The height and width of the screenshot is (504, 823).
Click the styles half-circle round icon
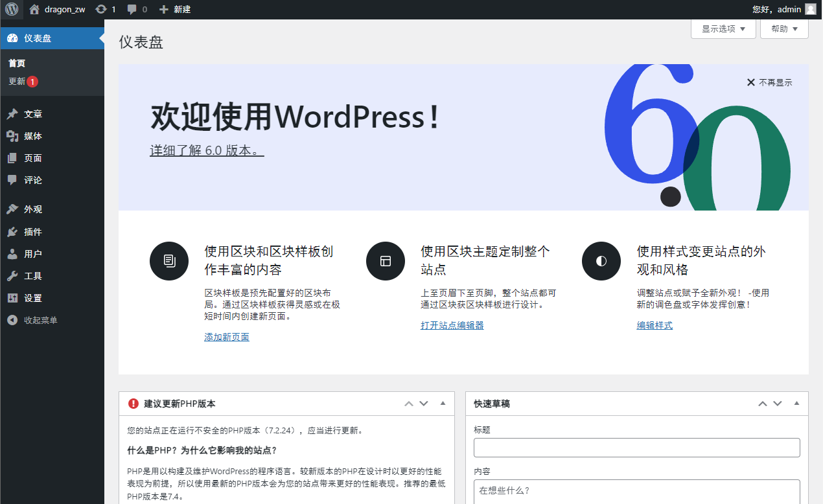coord(601,260)
